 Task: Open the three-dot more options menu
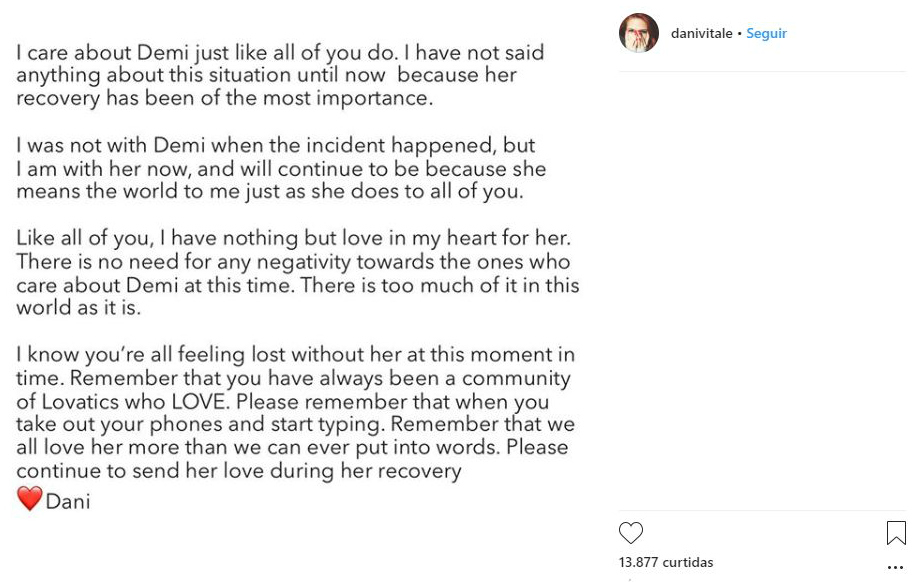click(x=895, y=567)
